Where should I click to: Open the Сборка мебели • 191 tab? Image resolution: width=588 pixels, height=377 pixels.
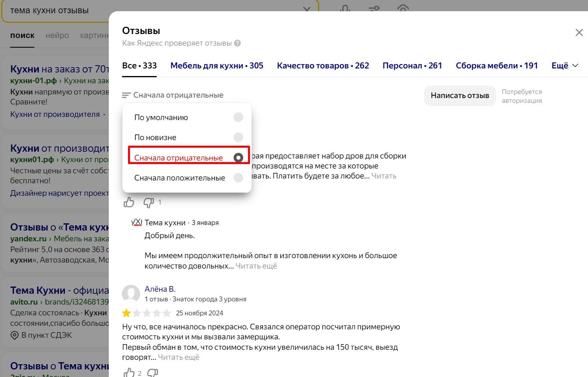[497, 66]
